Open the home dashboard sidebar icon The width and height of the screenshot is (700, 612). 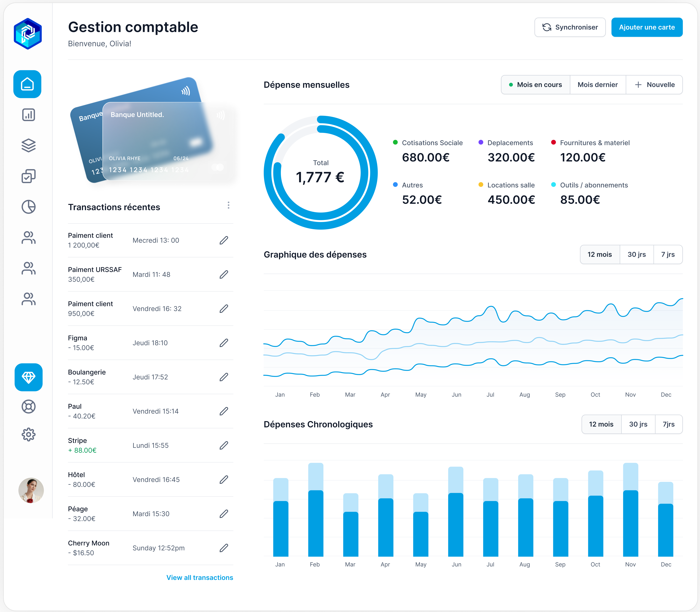point(27,84)
